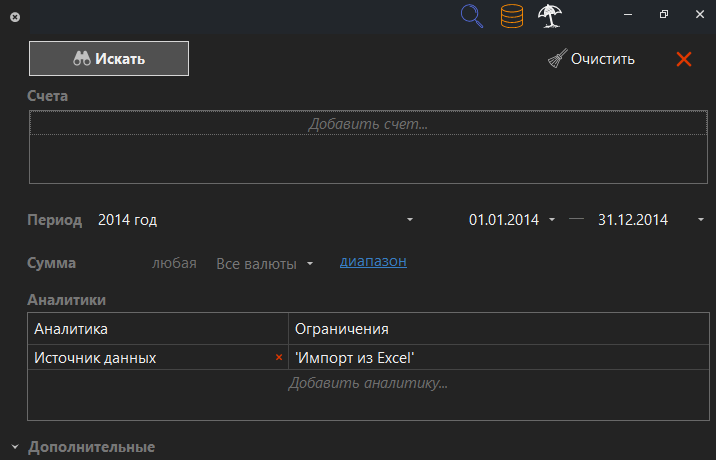The height and width of the screenshot is (460, 716).
Task: Click the Добавить счет… field
Action: pos(369,123)
